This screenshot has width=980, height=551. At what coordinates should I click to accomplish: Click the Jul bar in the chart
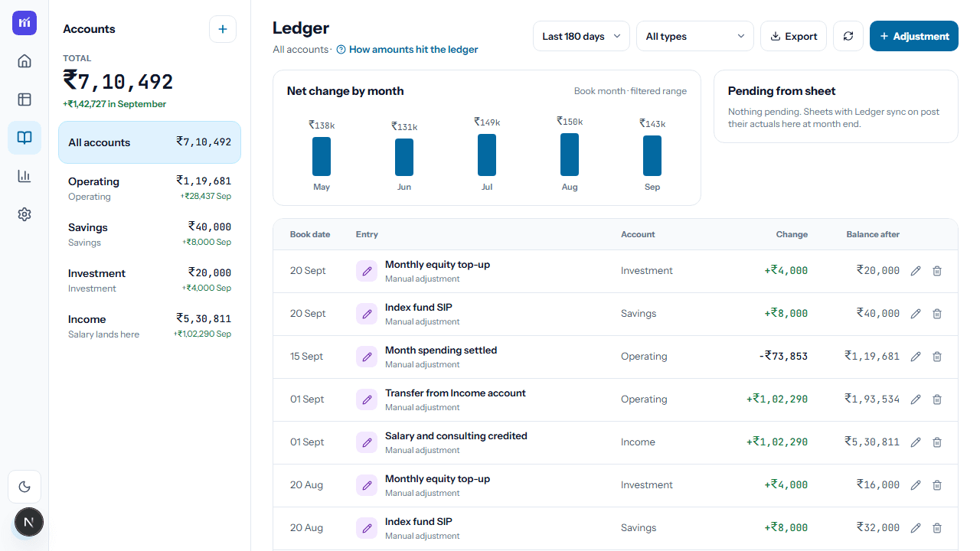487,155
